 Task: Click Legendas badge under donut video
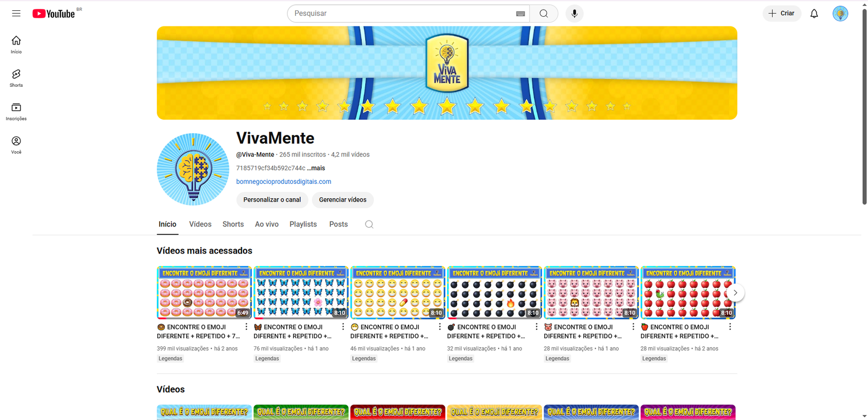point(170,359)
